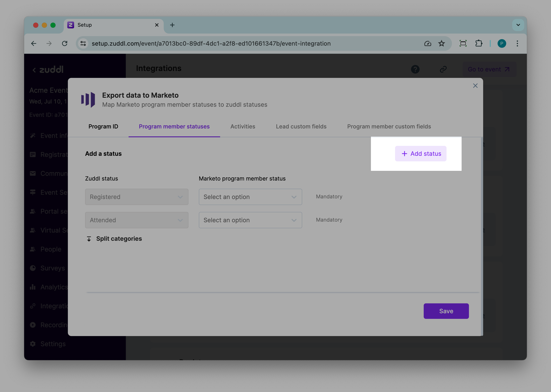Open the browser Extensions puzzle icon

(x=478, y=43)
